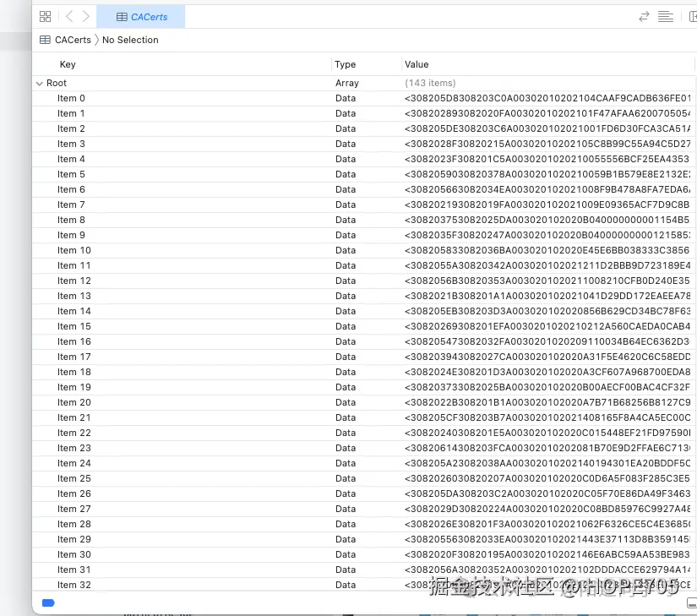Select the Item 0 row
697x616 pixels.
coord(363,98)
